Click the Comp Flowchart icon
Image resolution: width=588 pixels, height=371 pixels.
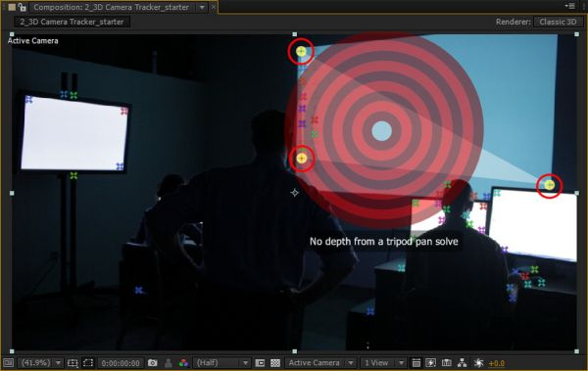[462, 363]
